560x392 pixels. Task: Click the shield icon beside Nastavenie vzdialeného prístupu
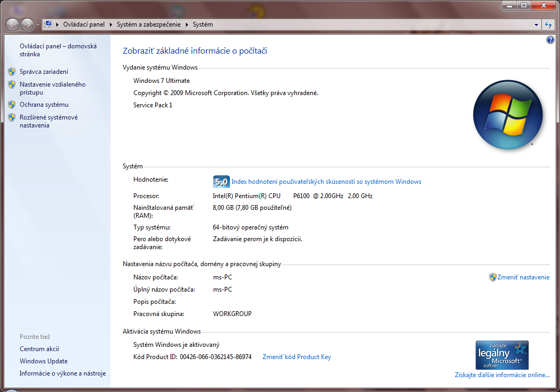tap(12, 84)
